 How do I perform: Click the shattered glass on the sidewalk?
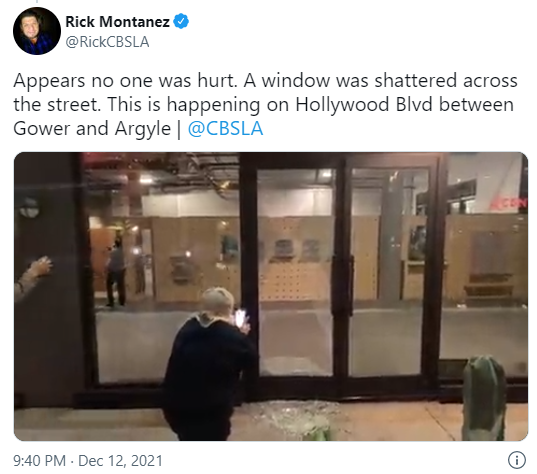[295, 420]
